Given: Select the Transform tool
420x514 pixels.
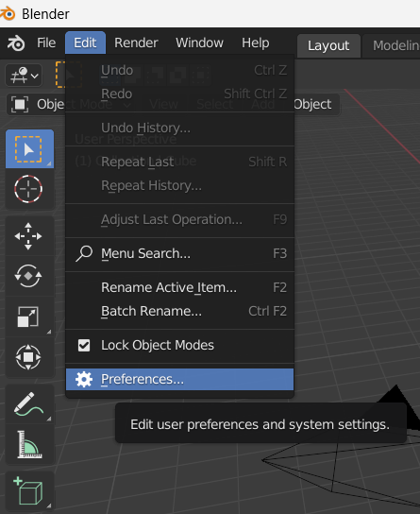Looking at the screenshot, I should [29, 356].
